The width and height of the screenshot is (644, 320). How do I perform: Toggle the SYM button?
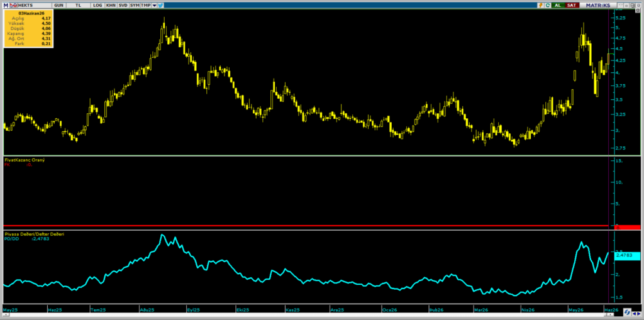click(x=135, y=5)
